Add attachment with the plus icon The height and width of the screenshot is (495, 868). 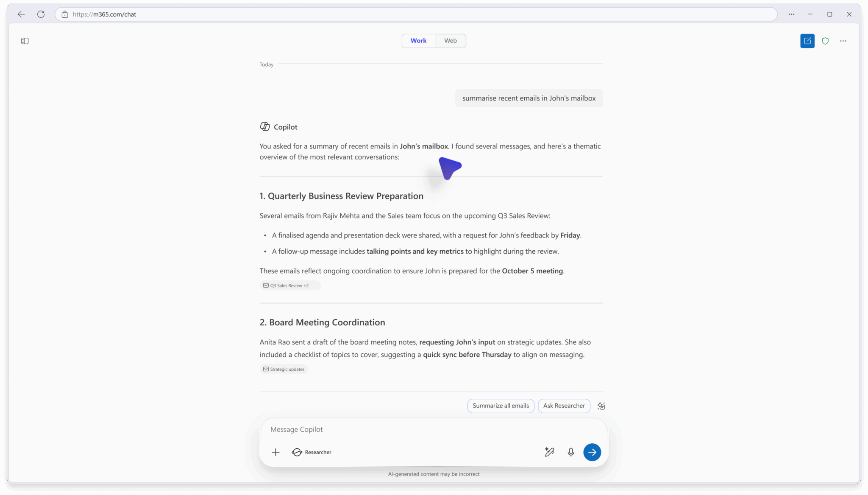point(275,452)
